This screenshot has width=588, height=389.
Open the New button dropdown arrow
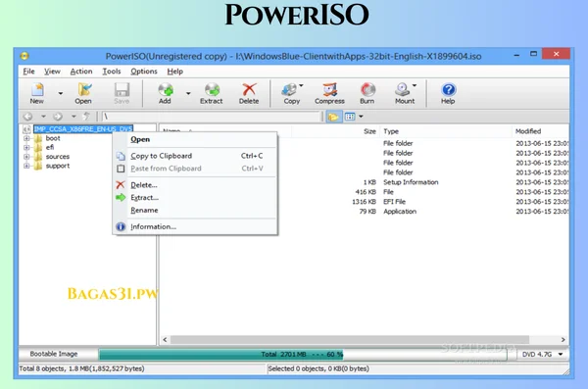[60, 93]
